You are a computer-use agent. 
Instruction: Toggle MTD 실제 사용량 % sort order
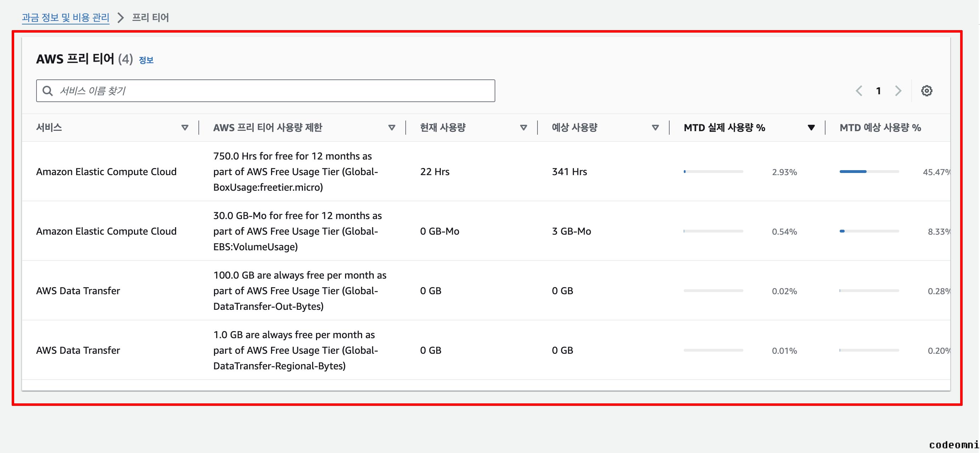(x=811, y=128)
